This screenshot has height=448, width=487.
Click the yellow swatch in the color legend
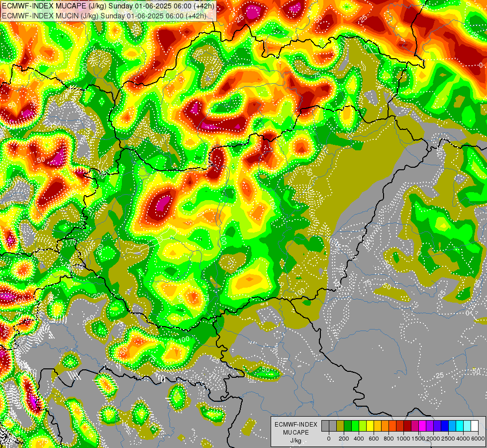click(370, 426)
